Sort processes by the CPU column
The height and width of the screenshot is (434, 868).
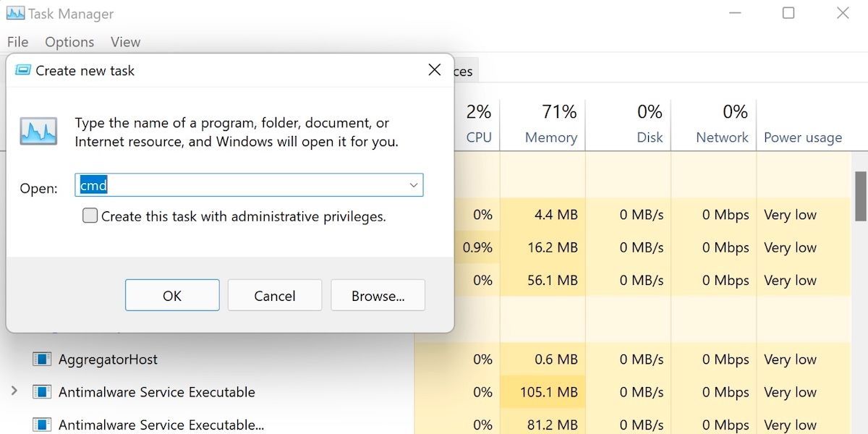tap(478, 124)
